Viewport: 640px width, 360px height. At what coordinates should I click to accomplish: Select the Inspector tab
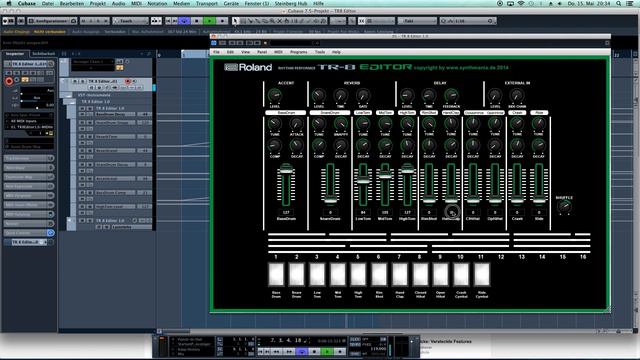tap(15, 54)
